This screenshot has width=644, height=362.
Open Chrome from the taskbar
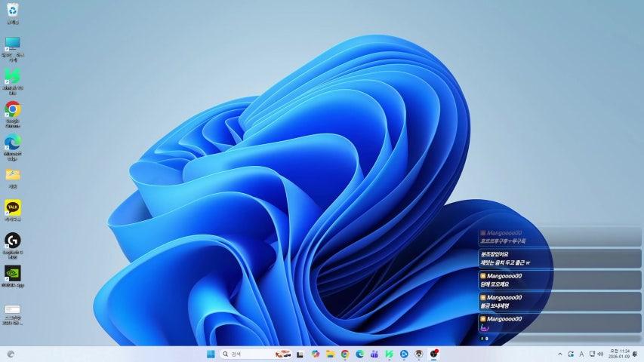345,354
